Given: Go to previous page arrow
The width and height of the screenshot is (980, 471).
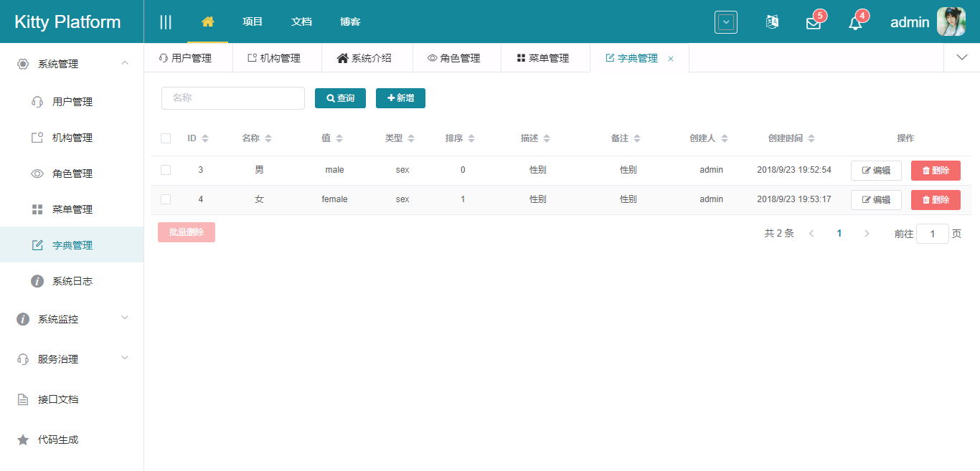Looking at the screenshot, I should click(811, 234).
